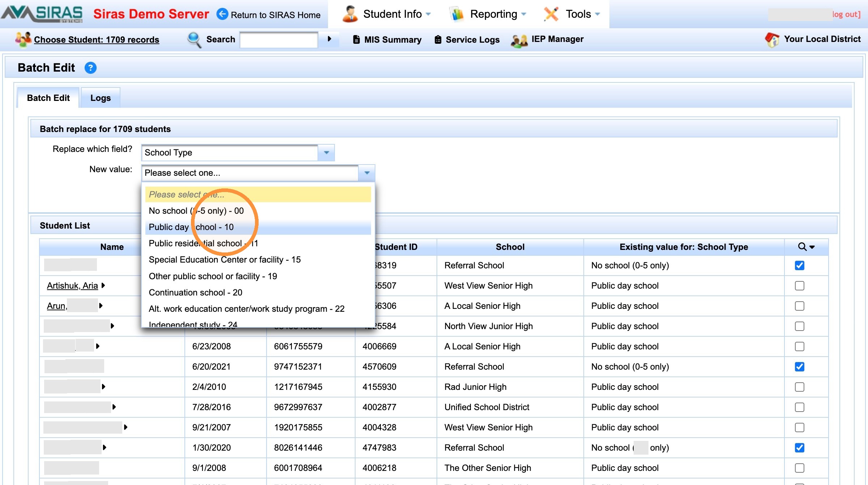The width and height of the screenshot is (868, 485).
Task: Open Batch Edit help question mark
Action: (90, 68)
